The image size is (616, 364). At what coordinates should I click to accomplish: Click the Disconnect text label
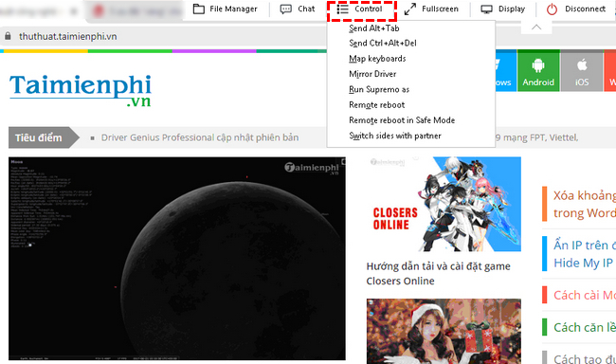click(586, 9)
